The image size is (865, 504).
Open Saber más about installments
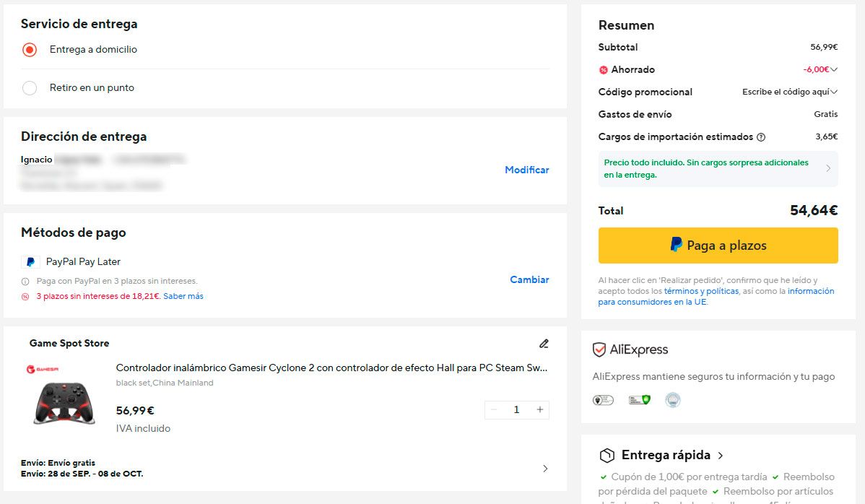coord(183,296)
